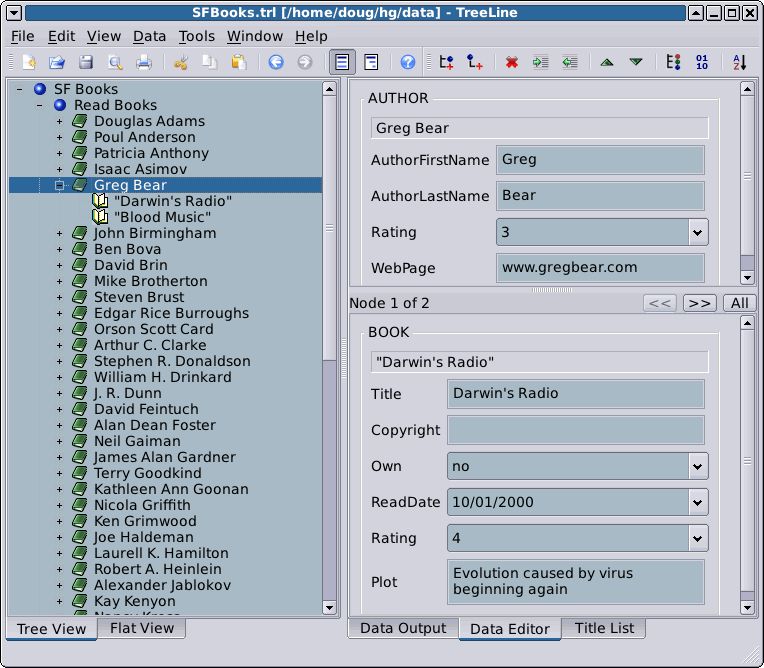Expand the Orson Scott Card node
This screenshot has width=764, height=668.
pyautogui.click(x=59, y=329)
